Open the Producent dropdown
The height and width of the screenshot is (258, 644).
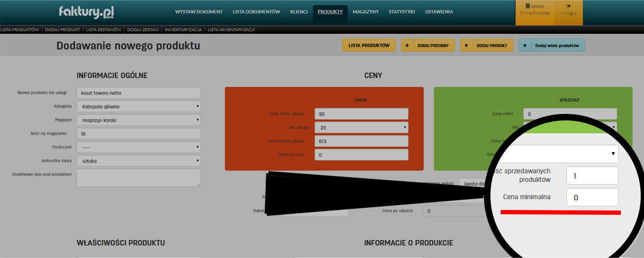click(x=139, y=147)
